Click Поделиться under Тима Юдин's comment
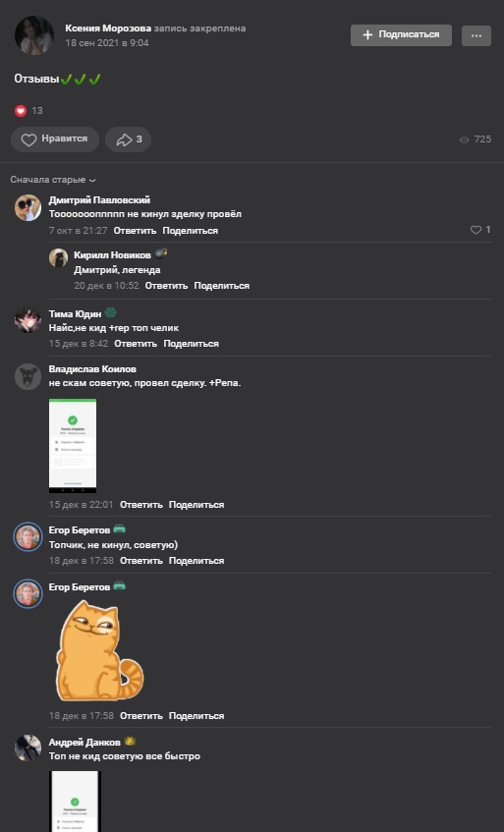Image resolution: width=504 pixels, height=832 pixels. pos(191,344)
